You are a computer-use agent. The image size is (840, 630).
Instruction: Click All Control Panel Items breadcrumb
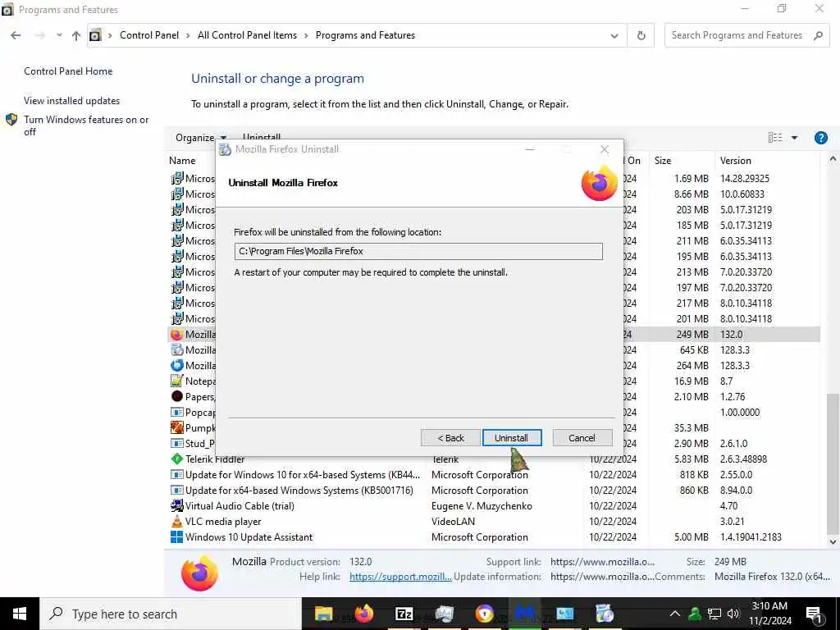coord(247,35)
